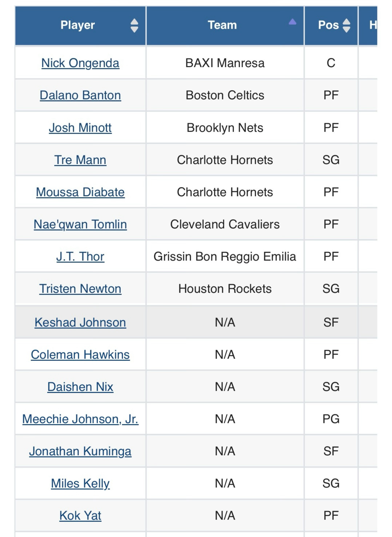
Task: Open Dalano Banton profile link
Action: point(80,95)
